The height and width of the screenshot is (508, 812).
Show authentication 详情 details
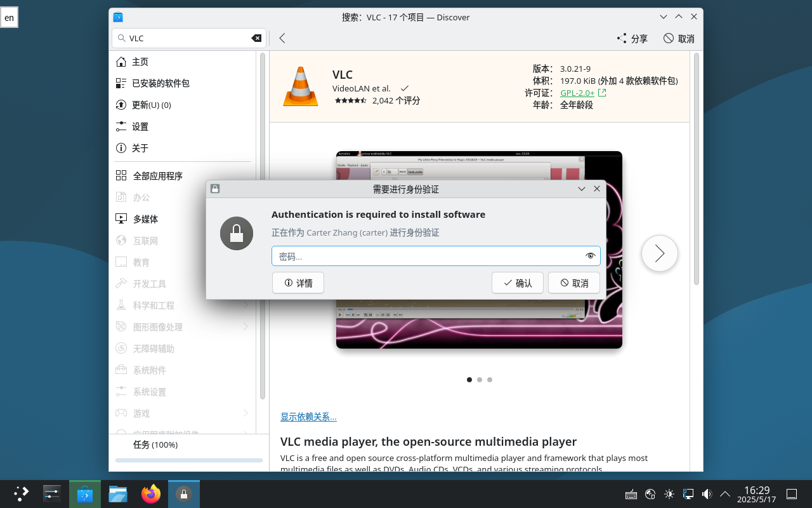298,283
